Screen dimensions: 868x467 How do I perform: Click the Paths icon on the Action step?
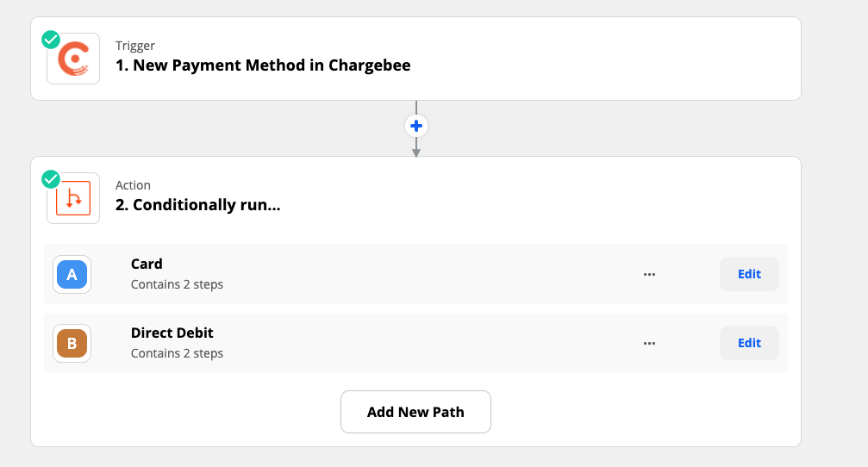pyautogui.click(x=74, y=199)
